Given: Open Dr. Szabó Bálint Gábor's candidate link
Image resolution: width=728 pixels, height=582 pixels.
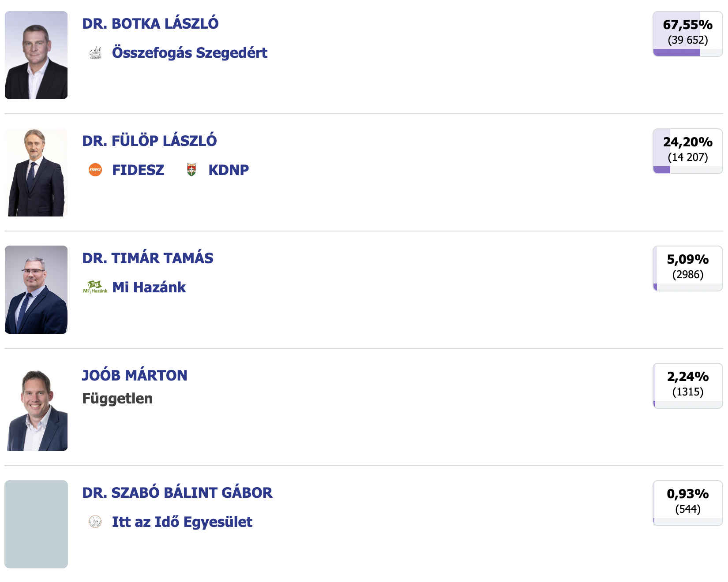Looking at the screenshot, I should (177, 493).
